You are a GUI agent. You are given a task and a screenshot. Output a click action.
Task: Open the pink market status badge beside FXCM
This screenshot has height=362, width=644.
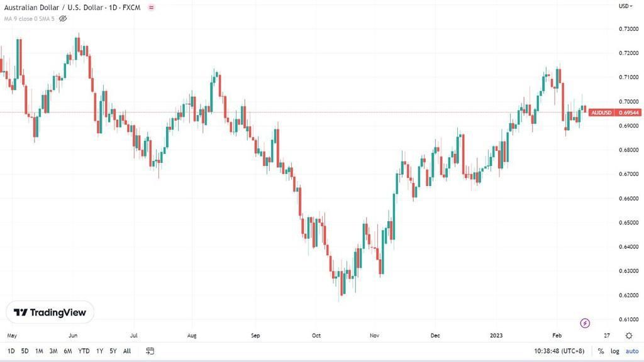tap(152, 8)
